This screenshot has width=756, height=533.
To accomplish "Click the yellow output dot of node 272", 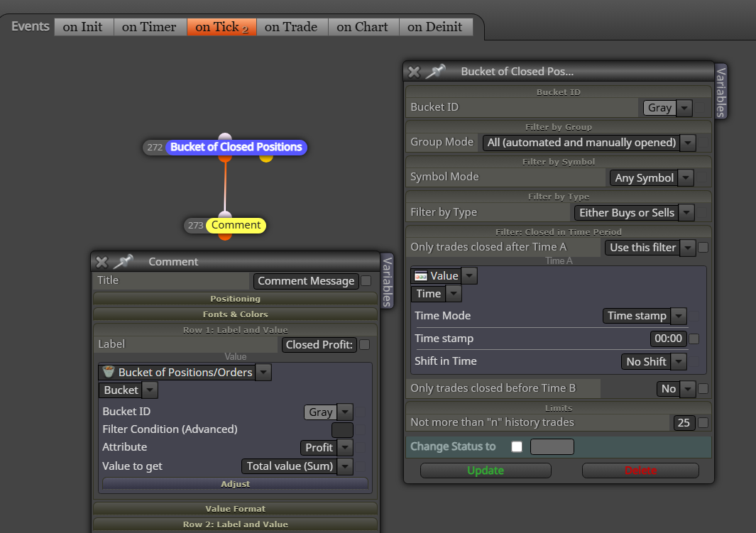I will (x=266, y=158).
